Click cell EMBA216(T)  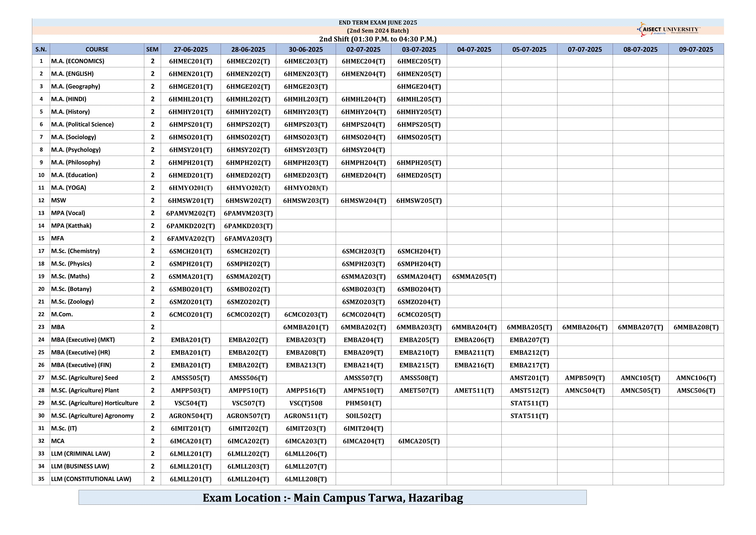coord(474,365)
